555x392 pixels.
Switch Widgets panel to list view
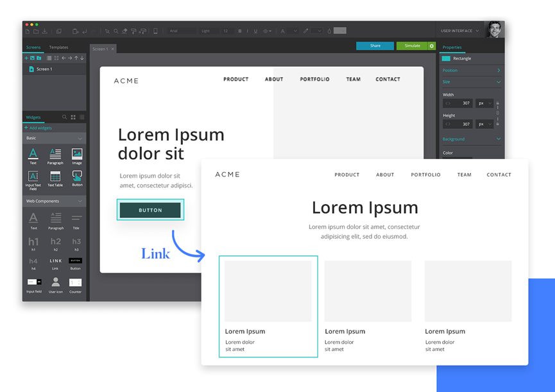click(82, 117)
